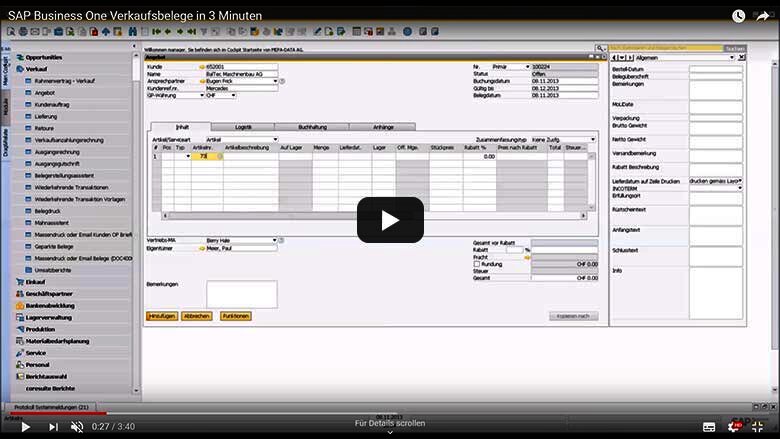Image resolution: width=780 pixels, height=439 pixels.
Task: Enable the Rundung checkbox
Action: pos(476,263)
